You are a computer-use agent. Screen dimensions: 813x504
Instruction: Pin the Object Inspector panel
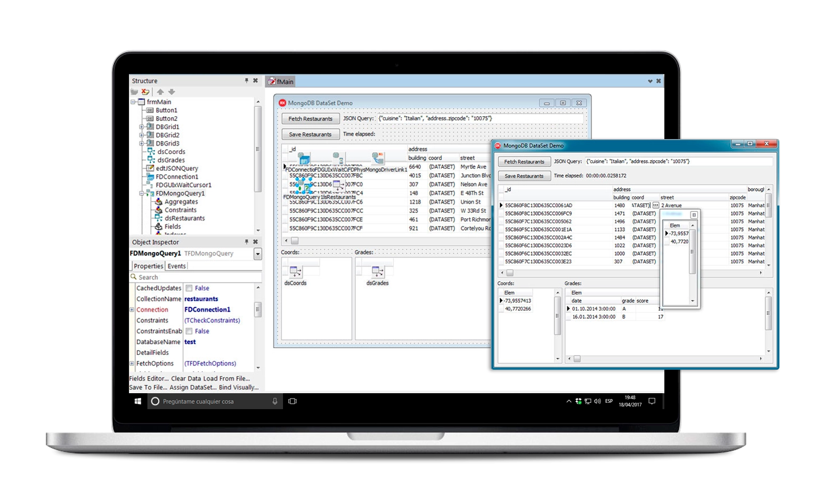(246, 242)
